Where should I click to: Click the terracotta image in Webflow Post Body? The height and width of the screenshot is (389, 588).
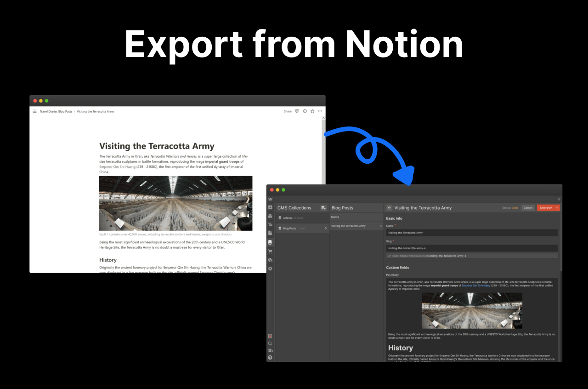coord(472,310)
